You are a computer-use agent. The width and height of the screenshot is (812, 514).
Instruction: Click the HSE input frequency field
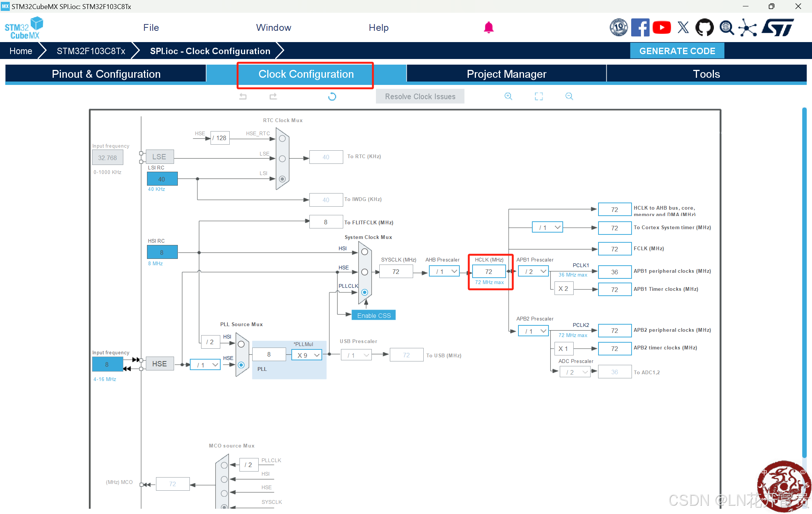point(107,364)
